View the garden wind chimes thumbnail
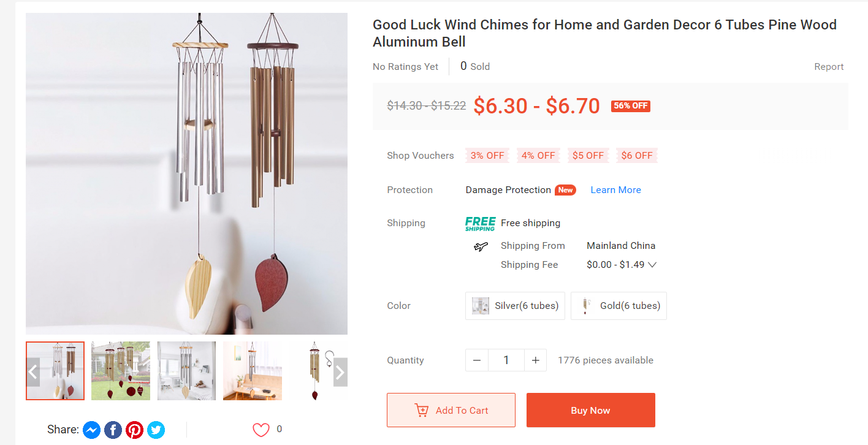The image size is (868, 445). pos(121,371)
